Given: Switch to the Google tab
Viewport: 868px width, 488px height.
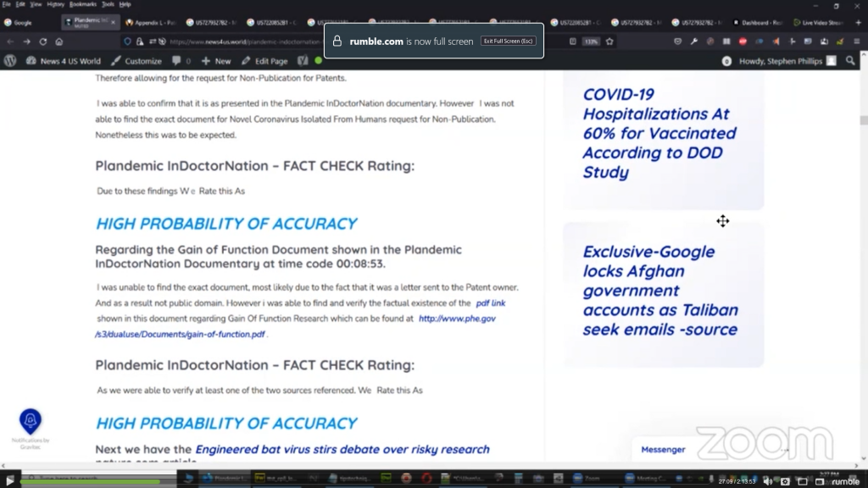Looking at the screenshot, I should tap(29, 23).
